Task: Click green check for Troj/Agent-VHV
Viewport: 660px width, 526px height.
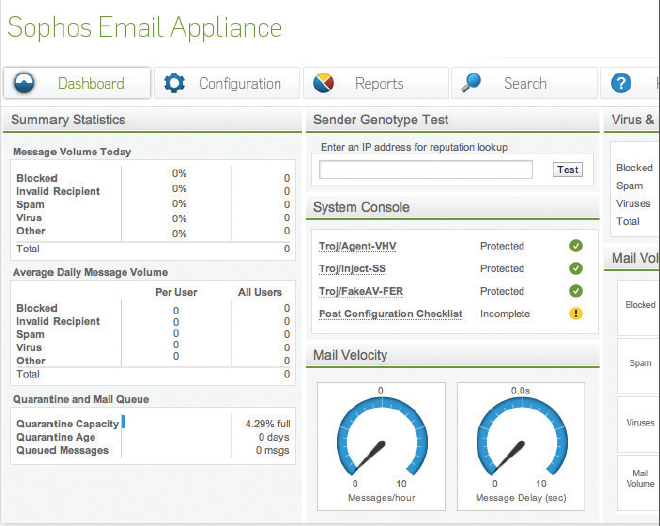Action: pos(576,245)
